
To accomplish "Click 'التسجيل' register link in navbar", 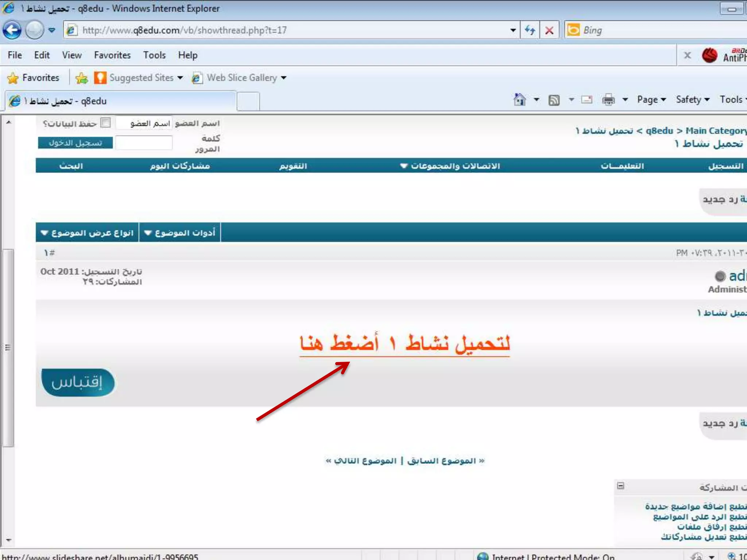I will (x=726, y=166).
